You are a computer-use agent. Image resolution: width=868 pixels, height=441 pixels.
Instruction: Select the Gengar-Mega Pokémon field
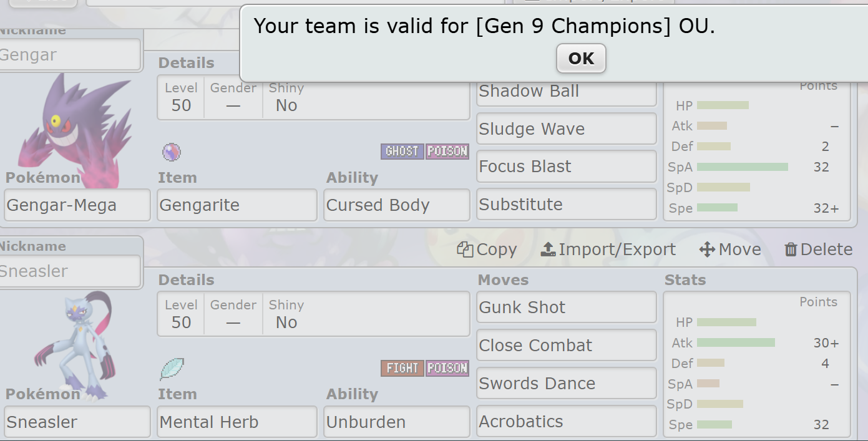coord(77,205)
